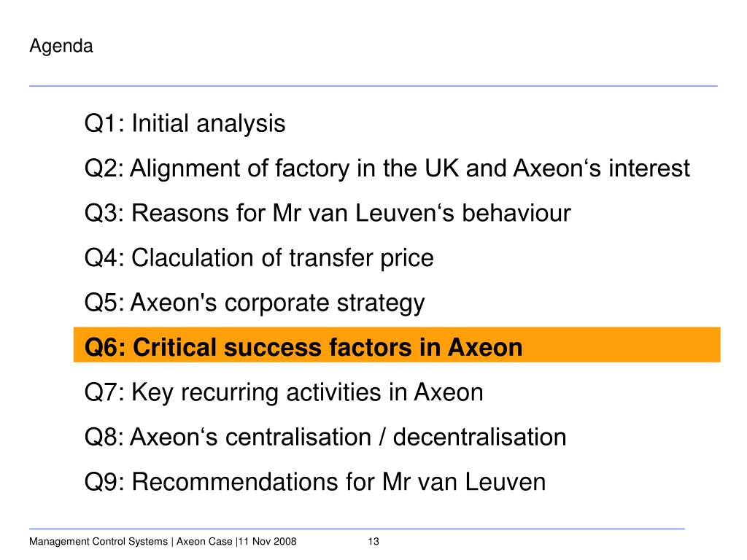Select the Q1: Initial analysis item
Image resolution: width=747 pixels, height=560 pixels.
185,123
